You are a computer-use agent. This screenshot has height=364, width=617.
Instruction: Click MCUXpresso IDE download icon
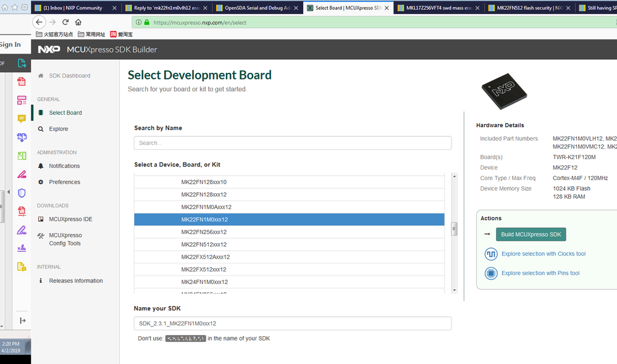(41, 219)
